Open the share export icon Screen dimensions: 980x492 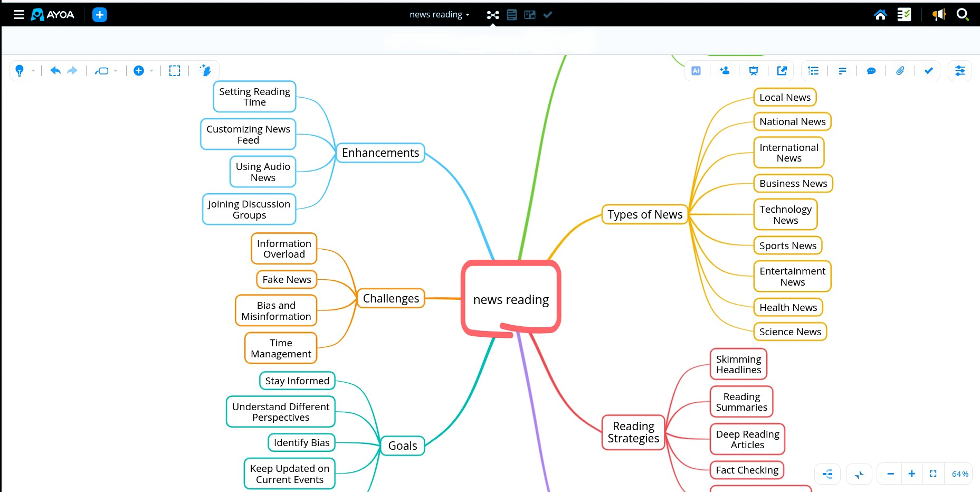pos(782,71)
